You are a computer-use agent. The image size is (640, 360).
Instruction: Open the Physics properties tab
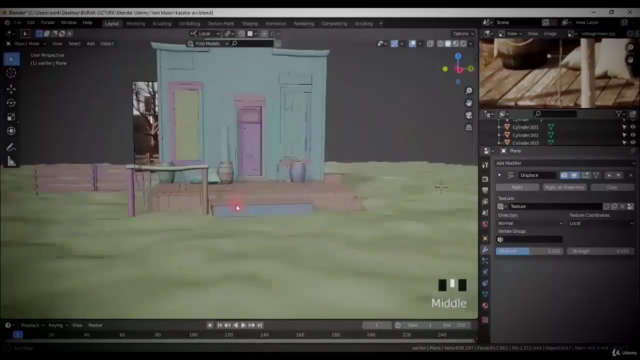point(485,272)
